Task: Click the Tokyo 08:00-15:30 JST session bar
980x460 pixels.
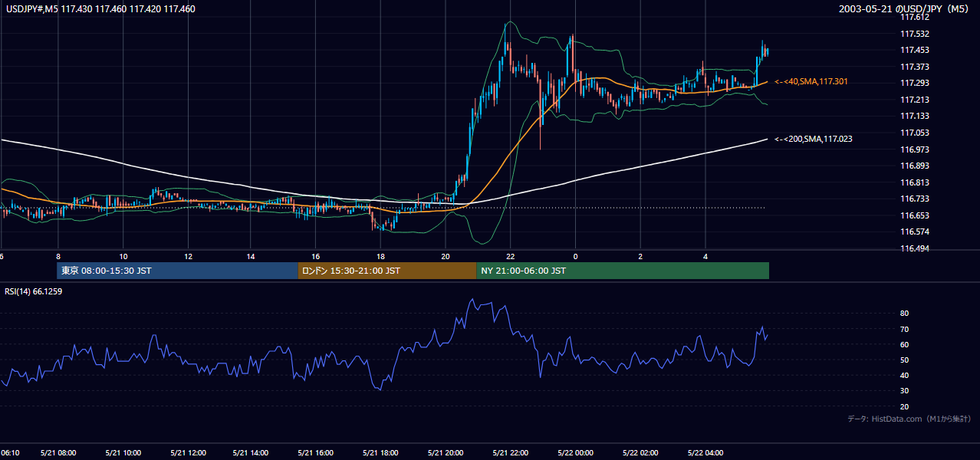Action: point(177,271)
